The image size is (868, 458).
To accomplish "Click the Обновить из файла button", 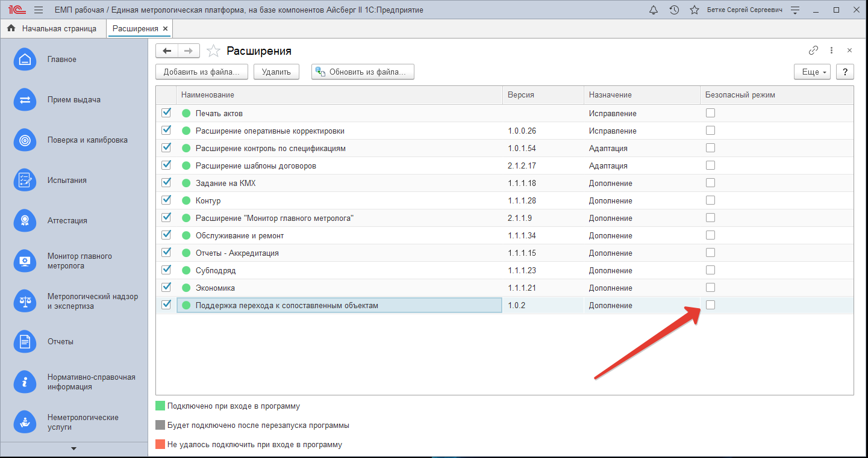I will click(363, 72).
